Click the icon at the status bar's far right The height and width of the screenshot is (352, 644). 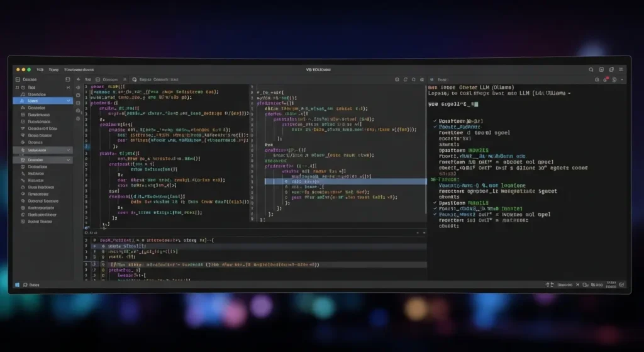(x=622, y=285)
